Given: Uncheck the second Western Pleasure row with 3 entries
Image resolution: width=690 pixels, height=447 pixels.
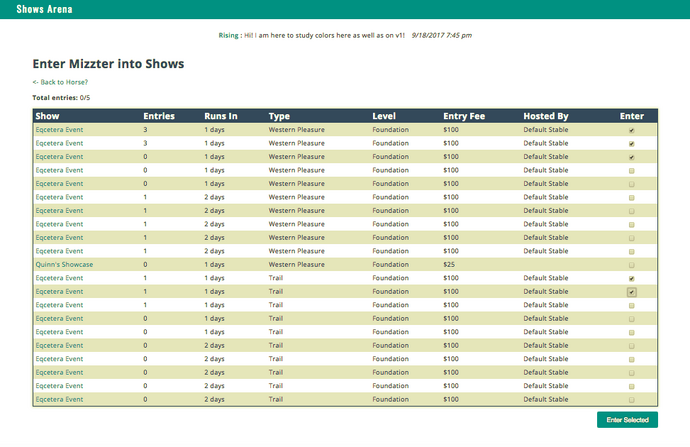Looking at the screenshot, I should click(x=631, y=144).
